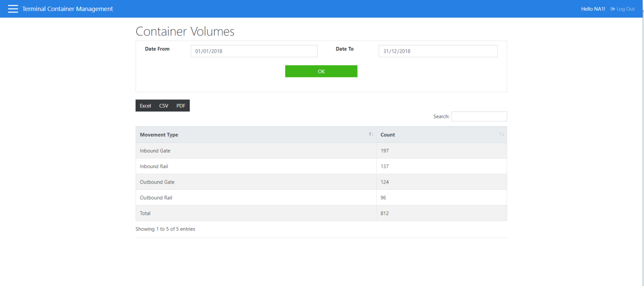644x286 pixels.
Task: Export table to Excel
Action: tap(145, 106)
